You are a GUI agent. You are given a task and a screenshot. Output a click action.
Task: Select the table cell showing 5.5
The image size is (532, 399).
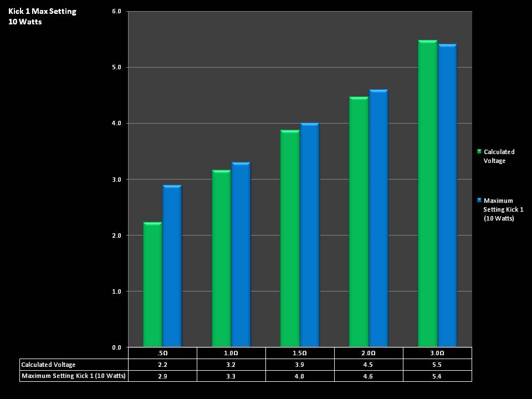click(437, 365)
